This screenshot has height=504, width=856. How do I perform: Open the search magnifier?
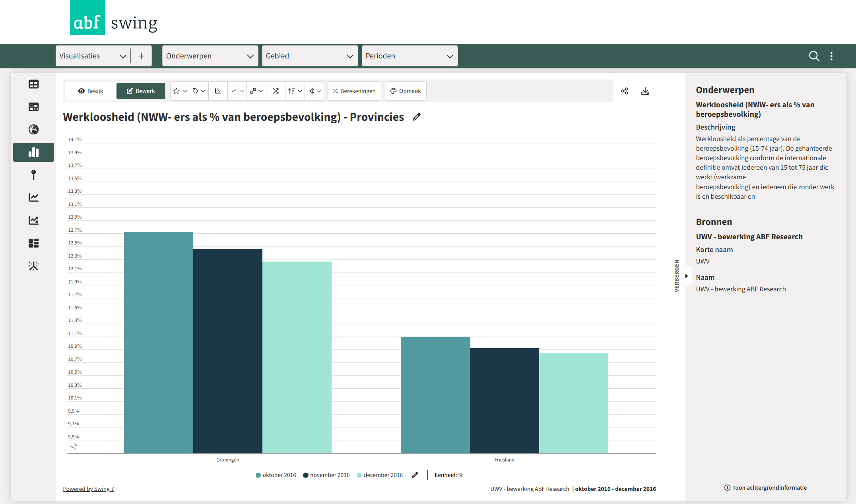tap(814, 56)
